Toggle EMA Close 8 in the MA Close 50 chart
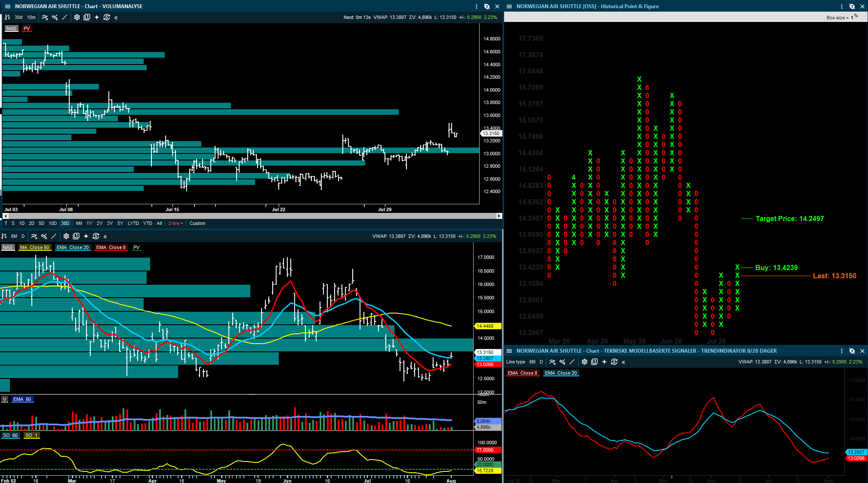868x483 pixels. [111, 247]
